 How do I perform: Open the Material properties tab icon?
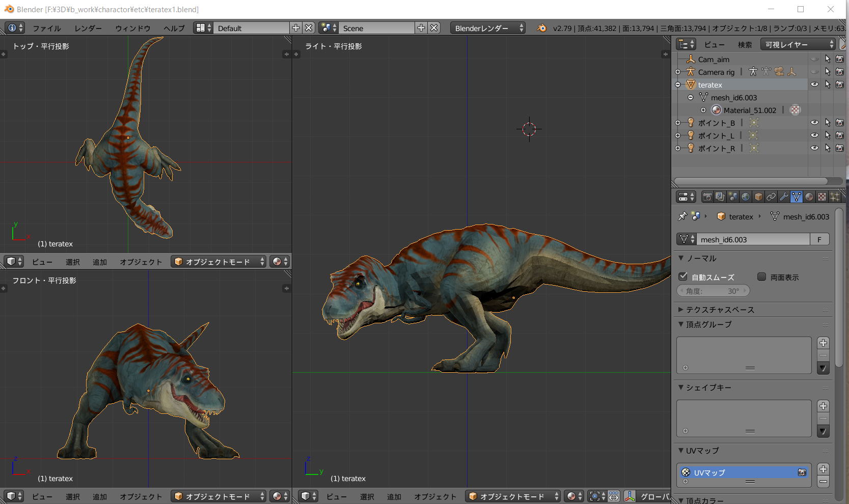click(x=809, y=197)
